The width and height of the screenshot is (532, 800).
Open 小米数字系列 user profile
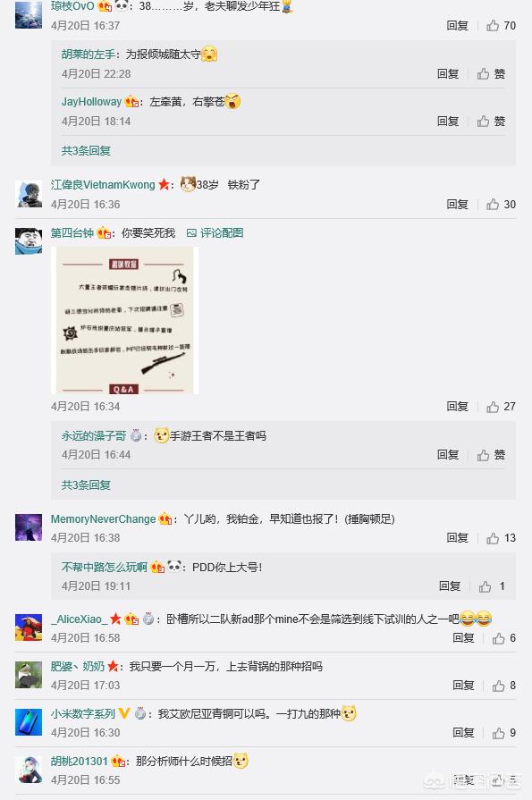83,714
